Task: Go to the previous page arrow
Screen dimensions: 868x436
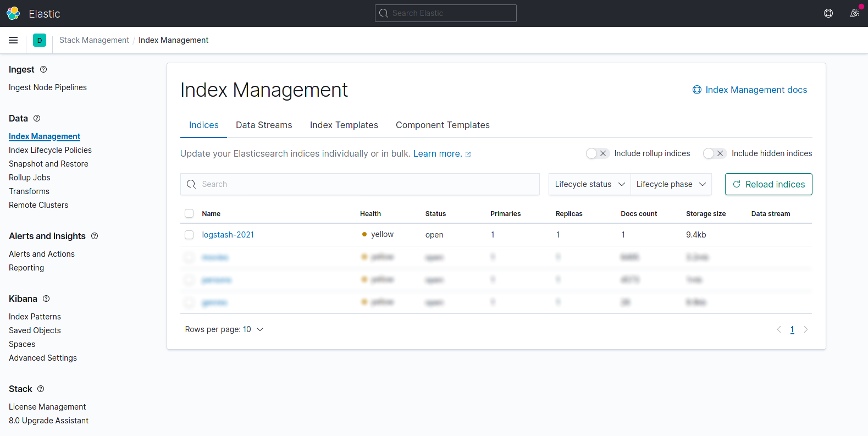Action: click(x=779, y=329)
